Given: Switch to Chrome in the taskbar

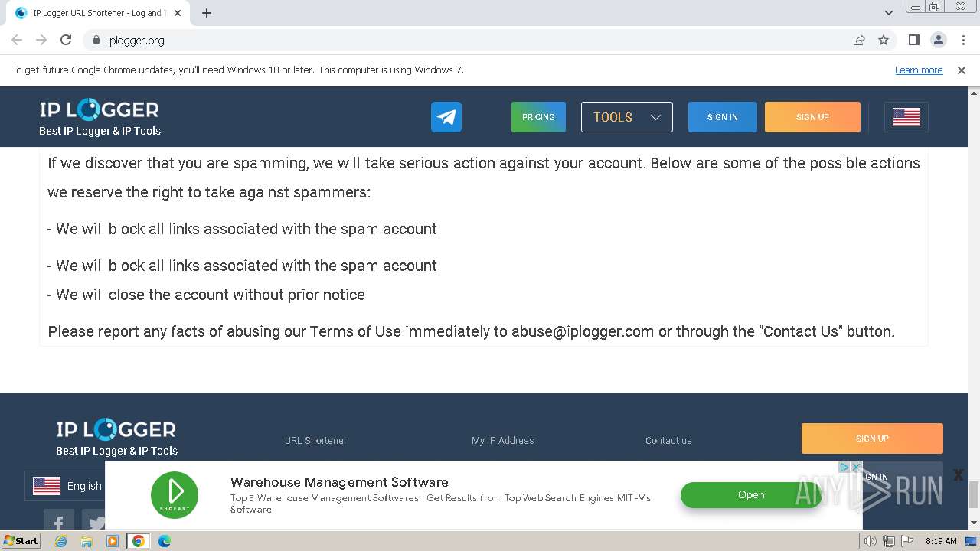Looking at the screenshot, I should click(x=139, y=541).
